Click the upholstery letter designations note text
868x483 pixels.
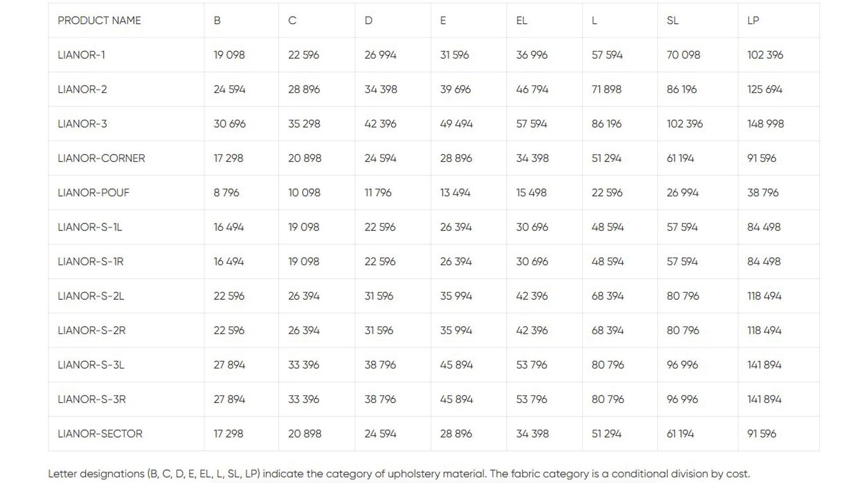click(398, 474)
